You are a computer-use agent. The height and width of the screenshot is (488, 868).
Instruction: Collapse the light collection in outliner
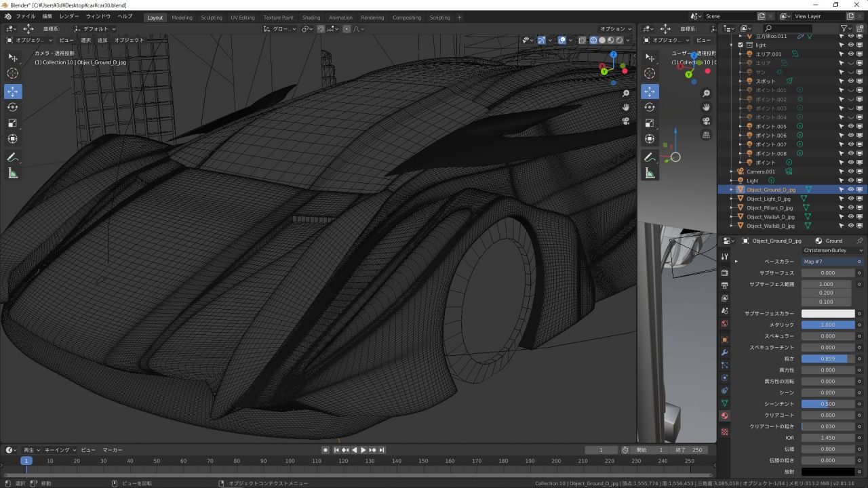[732, 45]
